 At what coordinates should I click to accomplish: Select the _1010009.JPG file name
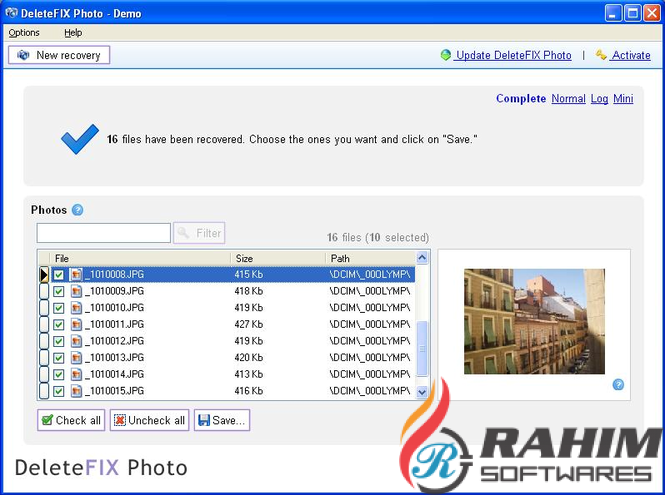pos(115,291)
